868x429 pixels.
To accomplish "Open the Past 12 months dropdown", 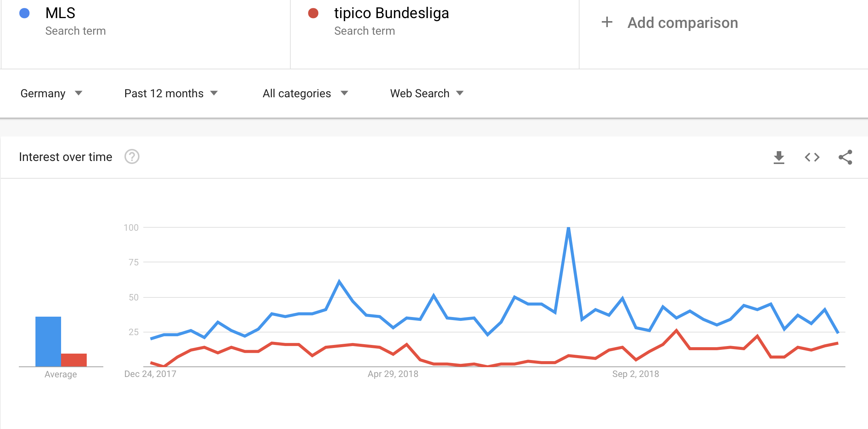I will coord(171,93).
